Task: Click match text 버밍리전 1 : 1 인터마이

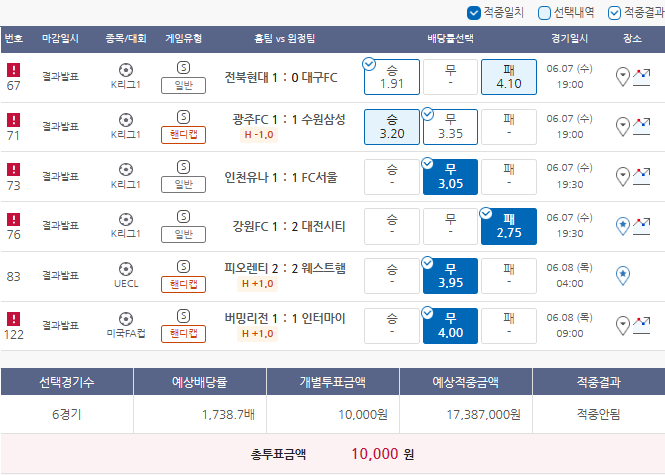Action: tap(285, 318)
